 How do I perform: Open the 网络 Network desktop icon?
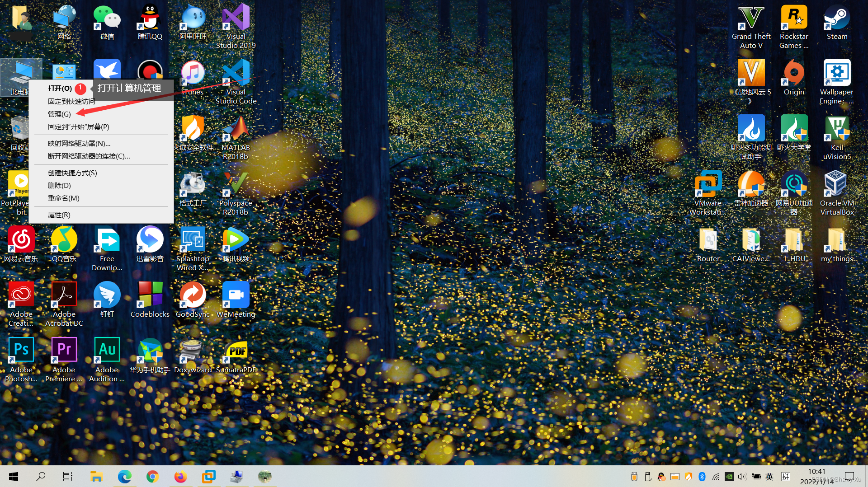coord(64,22)
